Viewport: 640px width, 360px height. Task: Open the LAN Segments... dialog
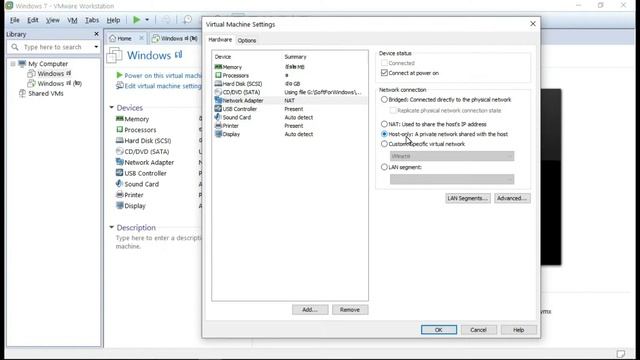pyautogui.click(x=468, y=198)
